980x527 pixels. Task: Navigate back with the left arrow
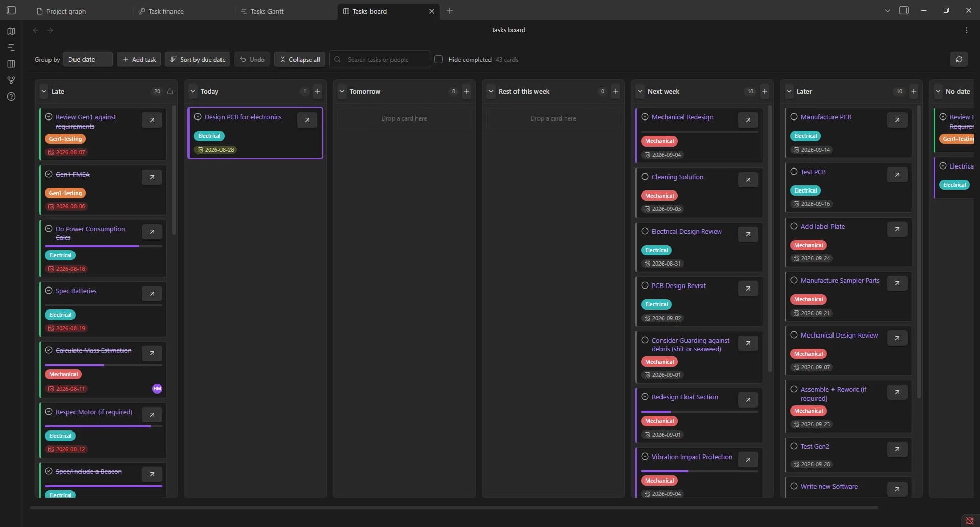(x=36, y=30)
